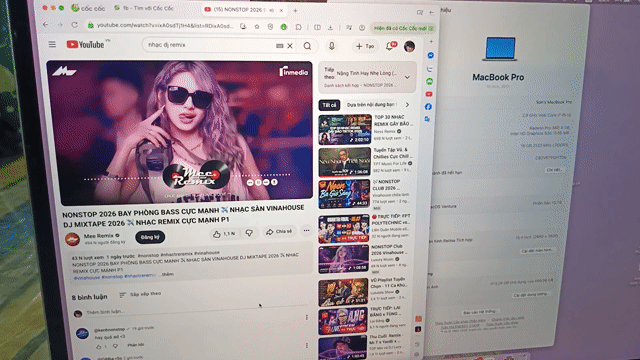Screen dimensions: 640x360
Task: Click system report button in About This Mac
Action: coord(480,312)
